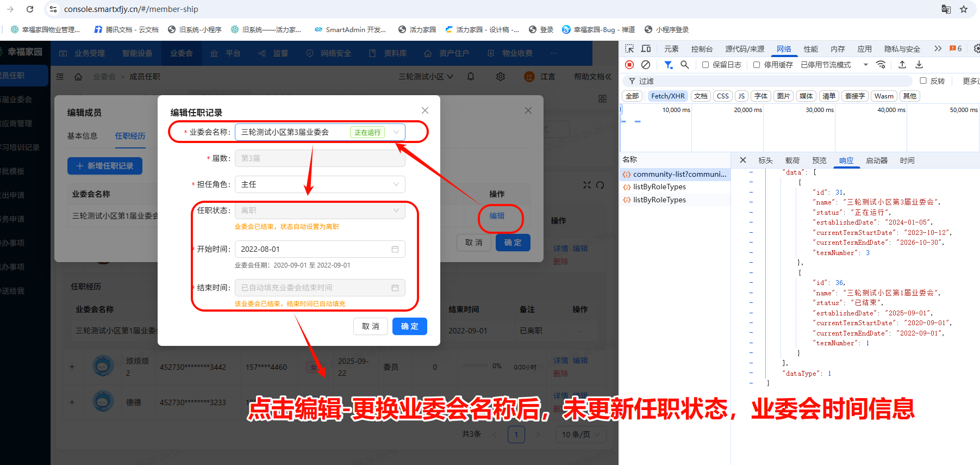Toggle the Wasm request type filter

884,96
